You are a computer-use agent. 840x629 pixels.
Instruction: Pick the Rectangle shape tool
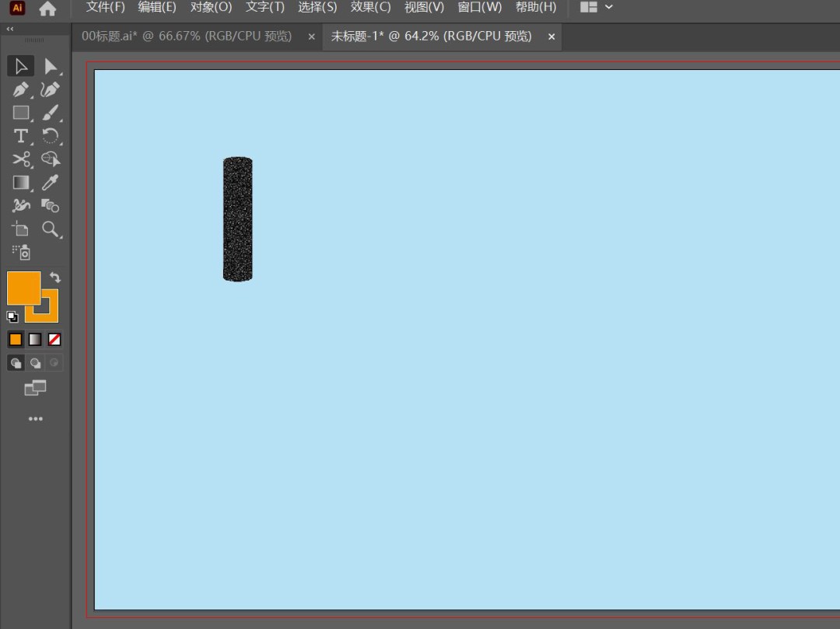(21, 113)
